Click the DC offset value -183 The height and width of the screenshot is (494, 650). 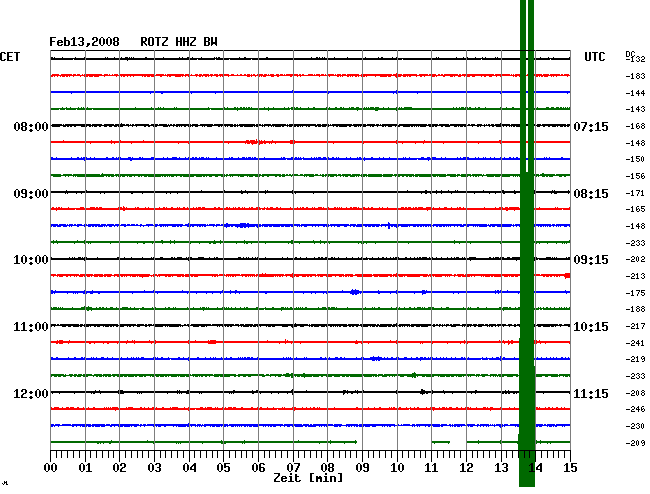coord(635,76)
